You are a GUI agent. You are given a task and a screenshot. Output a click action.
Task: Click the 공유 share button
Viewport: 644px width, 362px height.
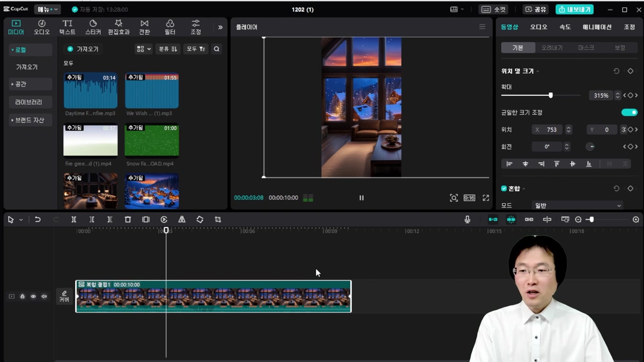pyautogui.click(x=536, y=9)
